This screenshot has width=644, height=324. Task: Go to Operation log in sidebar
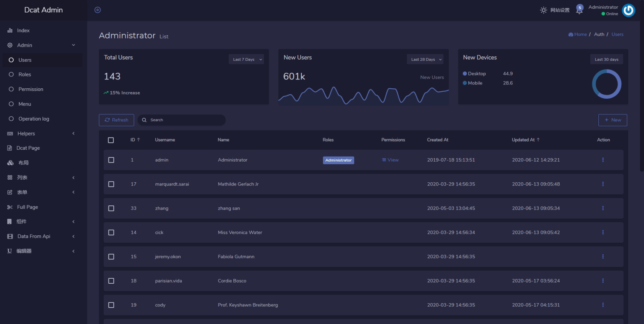click(x=34, y=119)
